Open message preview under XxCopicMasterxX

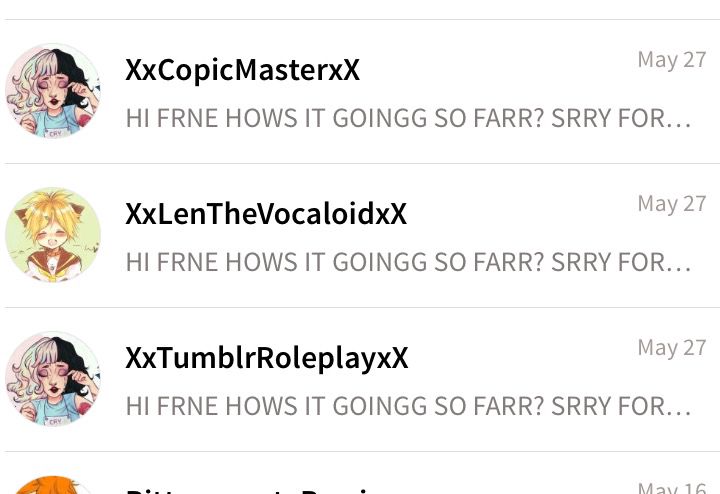[x=408, y=118]
